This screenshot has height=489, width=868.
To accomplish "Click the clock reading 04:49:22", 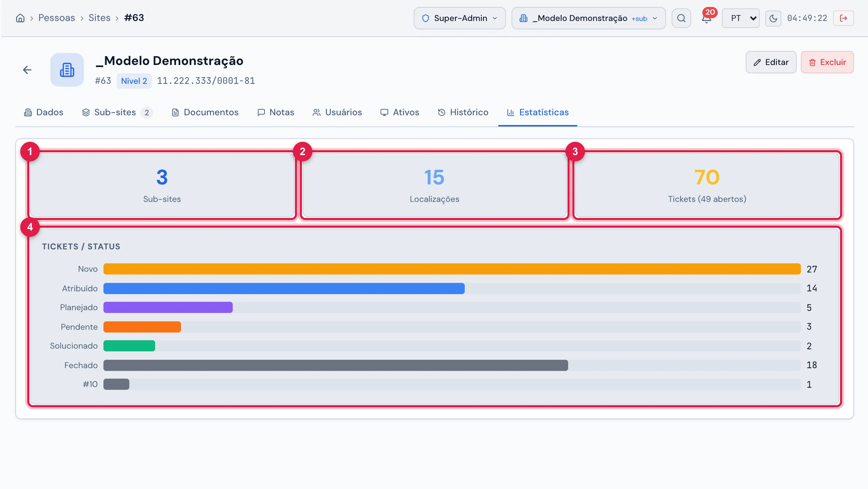I will click(x=807, y=18).
